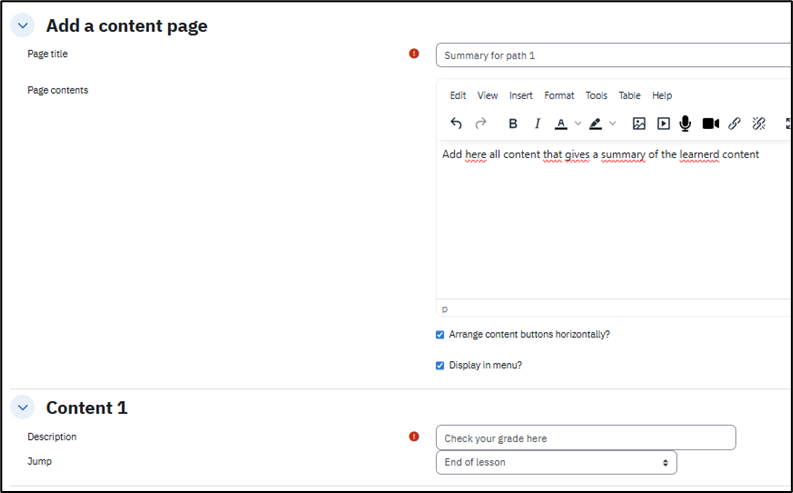Viewport: 793px width, 493px height.
Task: Open text color dropdown arrow
Action: click(578, 124)
